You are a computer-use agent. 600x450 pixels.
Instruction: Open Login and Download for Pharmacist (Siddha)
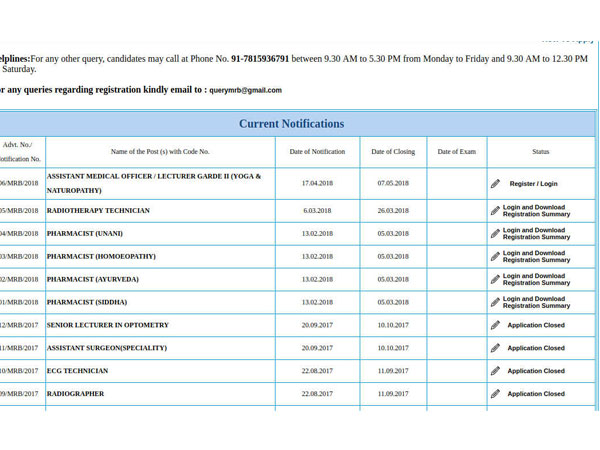pyautogui.click(x=536, y=302)
